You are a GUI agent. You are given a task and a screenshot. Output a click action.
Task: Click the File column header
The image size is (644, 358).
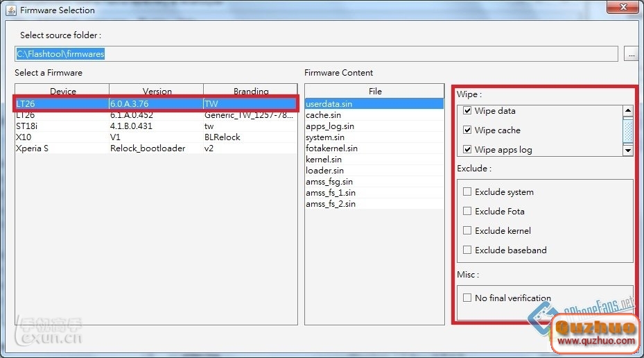(x=374, y=91)
